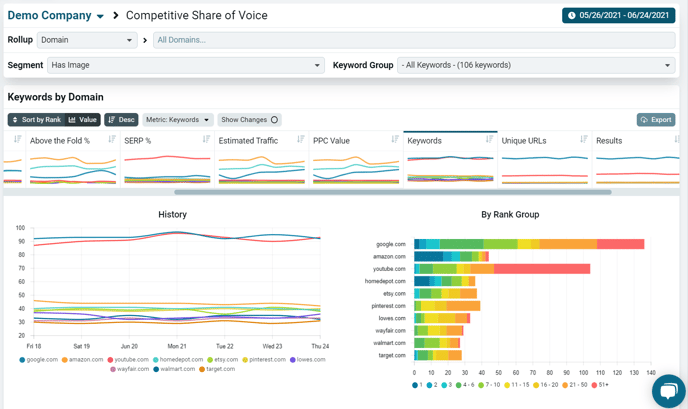The height and width of the screenshot is (409, 688).
Task: Toggle walmart.com series in History legend
Action: (x=174, y=369)
